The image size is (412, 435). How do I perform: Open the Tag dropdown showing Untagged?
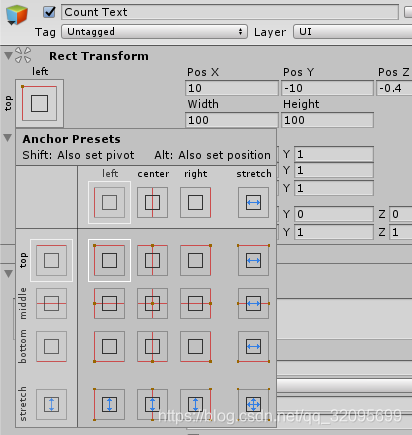(x=154, y=32)
